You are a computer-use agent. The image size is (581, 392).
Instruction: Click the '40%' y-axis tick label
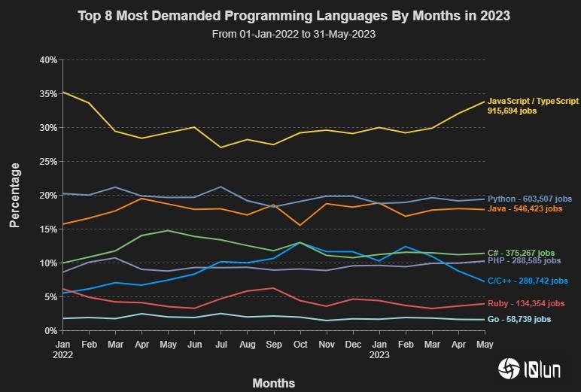tap(48, 60)
